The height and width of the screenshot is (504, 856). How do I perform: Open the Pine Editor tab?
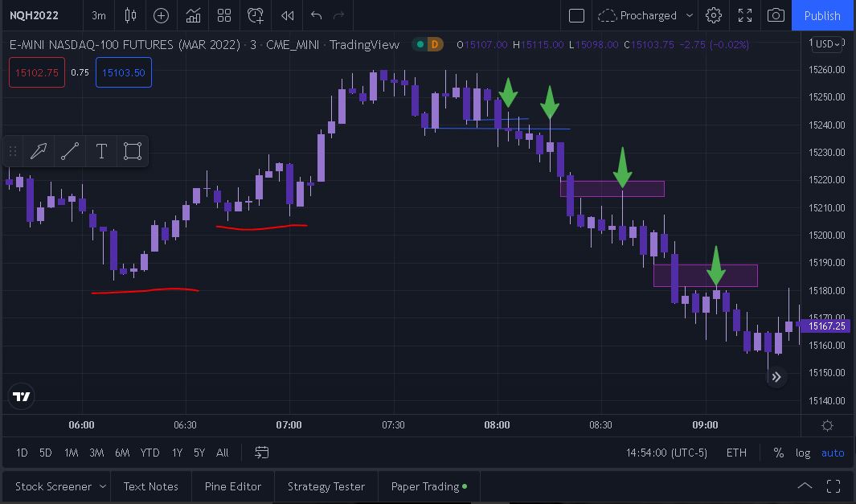(x=233, y=486)
